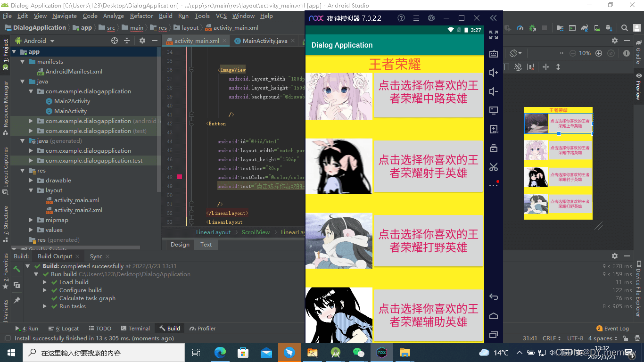644x362 pixels.
Task: Open Logcat tool window
Action: tap(64, 329)
